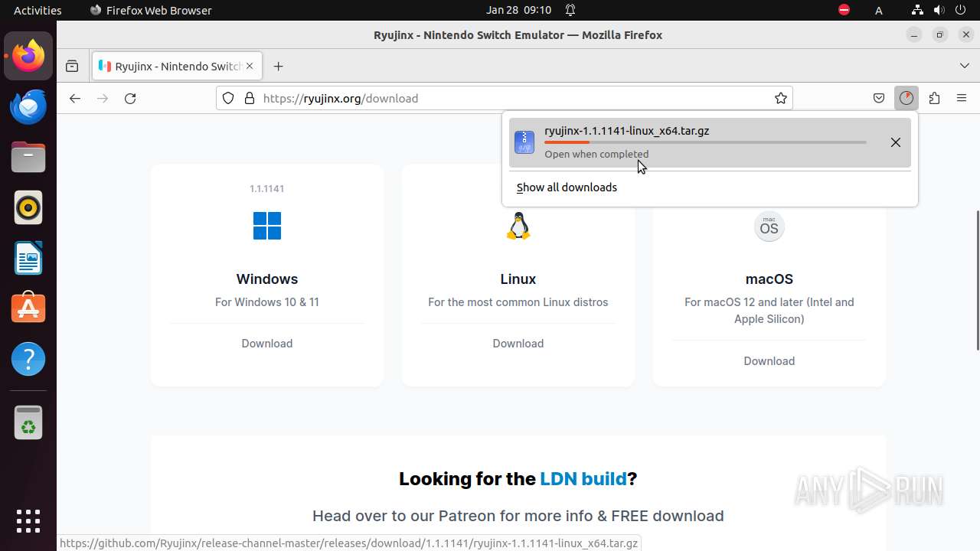Toggle the Downloads panel toolbar button

[906, 98]
